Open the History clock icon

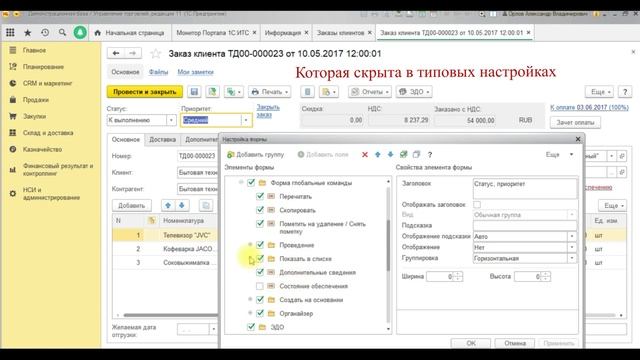(45, 33)
